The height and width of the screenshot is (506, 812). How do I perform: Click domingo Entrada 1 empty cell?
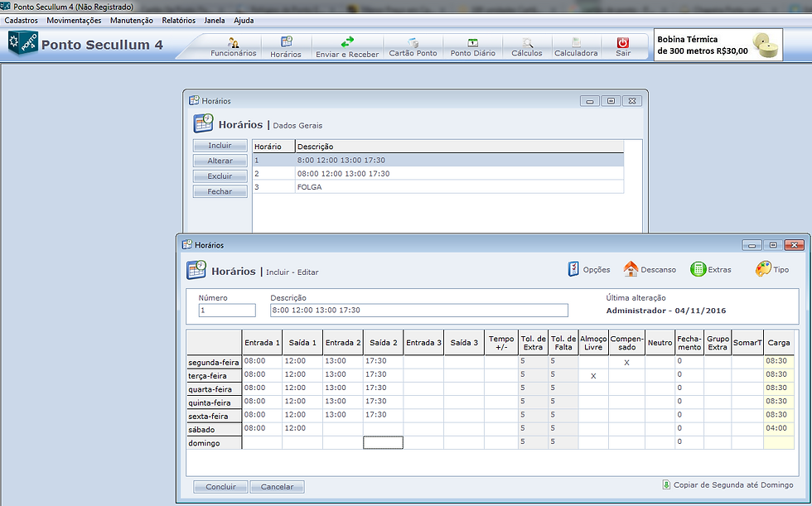tap(262, 442)
